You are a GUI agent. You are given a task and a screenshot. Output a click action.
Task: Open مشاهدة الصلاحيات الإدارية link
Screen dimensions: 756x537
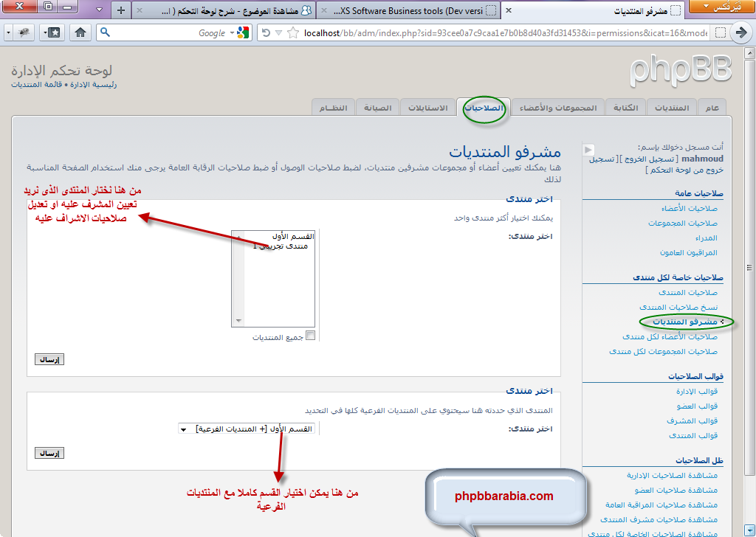click(x=672, y=476)
